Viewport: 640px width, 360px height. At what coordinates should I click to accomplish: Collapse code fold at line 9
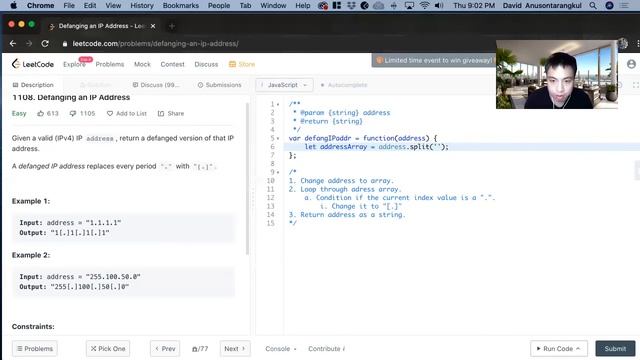(278, 172)
